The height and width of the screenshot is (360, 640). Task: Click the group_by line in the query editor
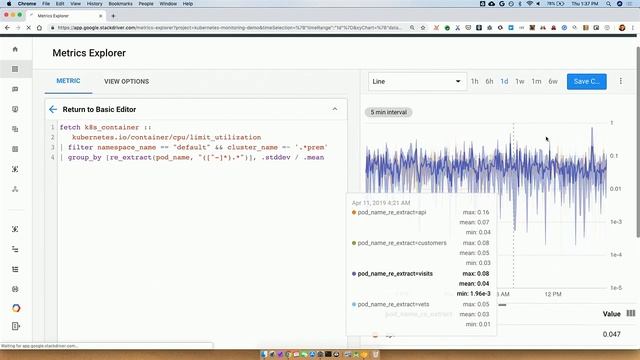click(192, 157)
